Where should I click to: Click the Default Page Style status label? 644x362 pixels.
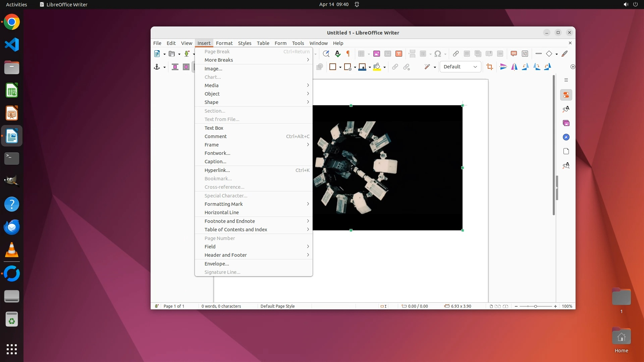pyautogui.click(x=277, y=306)
